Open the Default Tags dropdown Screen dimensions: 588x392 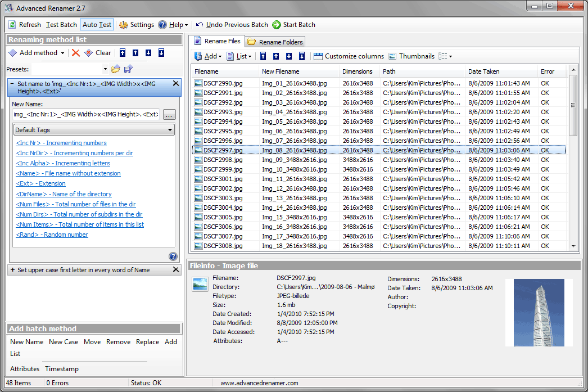(94, 130)
